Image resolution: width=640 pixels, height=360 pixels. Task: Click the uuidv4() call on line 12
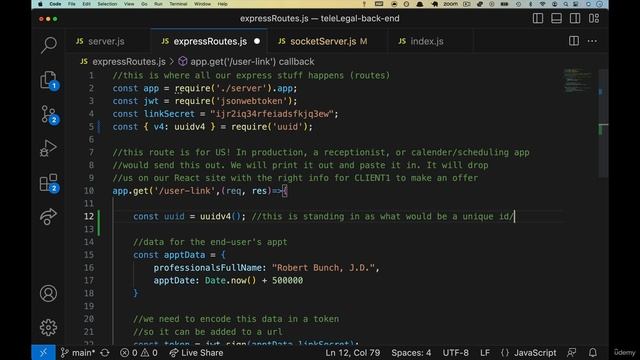pos(221,216)
